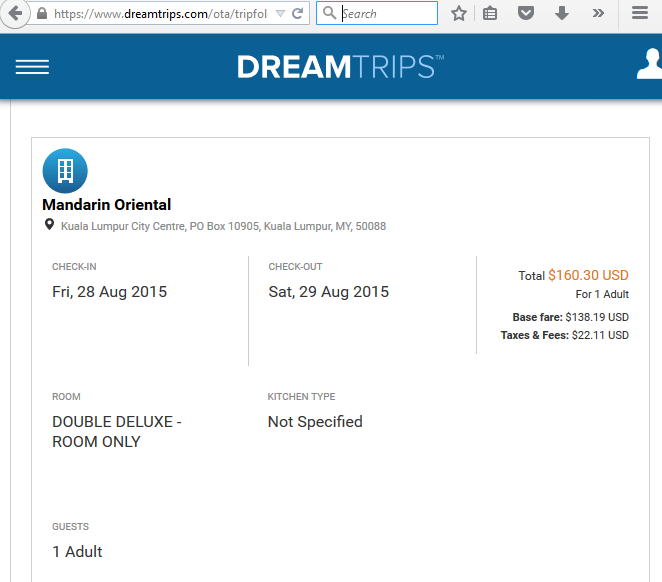The image size is (662, 582).
Task: Open the Firefox main menu button
Action: pos(640,14)
